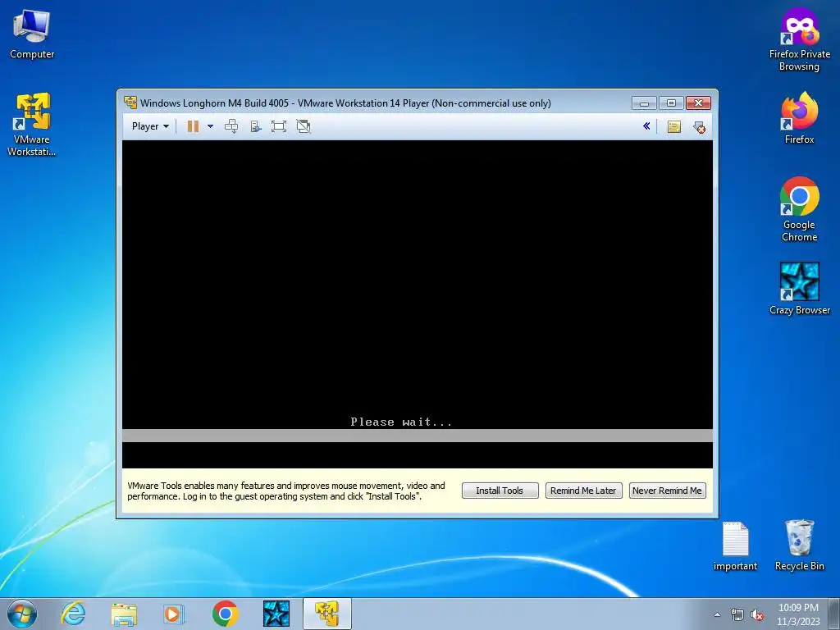This screenshot has height=630, width=840.
Task: Select the Firefox Private Browsing shortcut
Action: point(799,40)
